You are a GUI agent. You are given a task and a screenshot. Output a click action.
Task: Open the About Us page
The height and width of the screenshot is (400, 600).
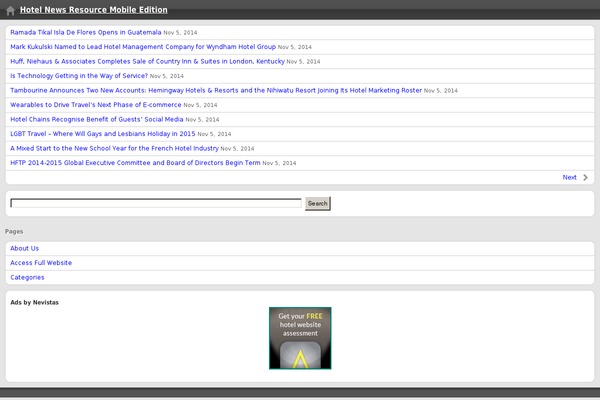24,248
